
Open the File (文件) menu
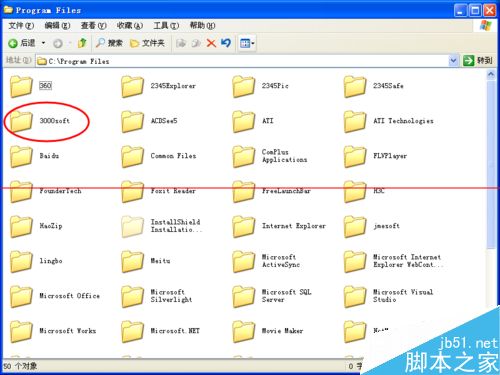(x=21, y=25)
